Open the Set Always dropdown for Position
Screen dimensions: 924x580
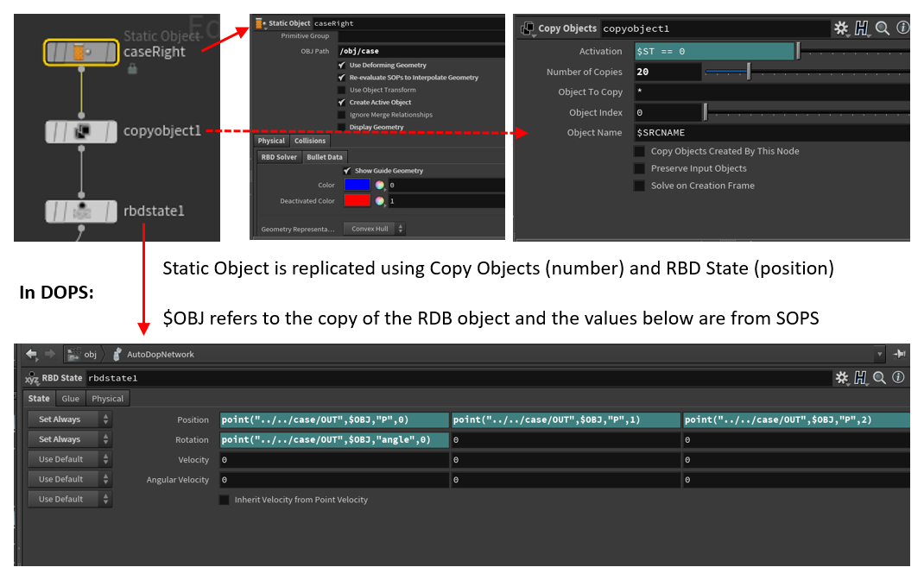pos(69,419)
